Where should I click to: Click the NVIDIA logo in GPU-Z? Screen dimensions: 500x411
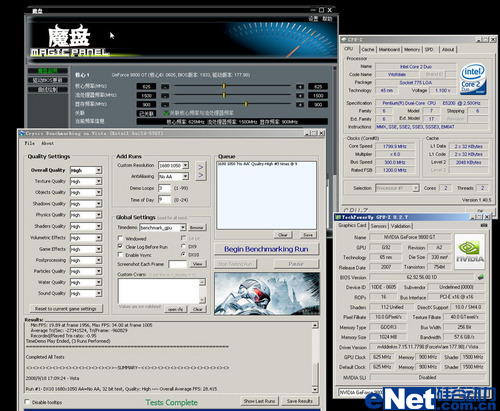point(469,252)
